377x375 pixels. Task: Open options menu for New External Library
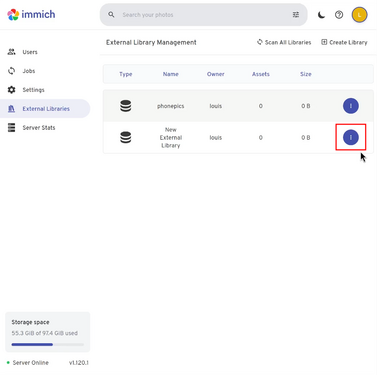pyautogui.click(x=351, y=137)
